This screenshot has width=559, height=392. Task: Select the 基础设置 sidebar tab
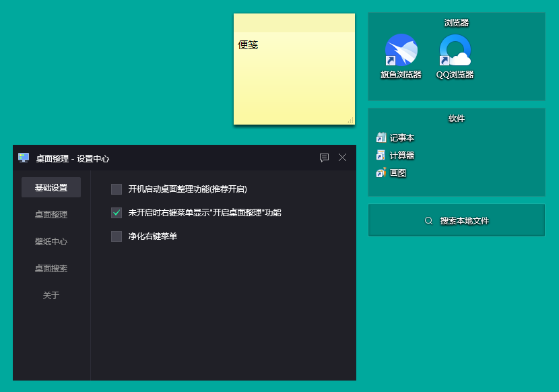(x=51, y=188)
